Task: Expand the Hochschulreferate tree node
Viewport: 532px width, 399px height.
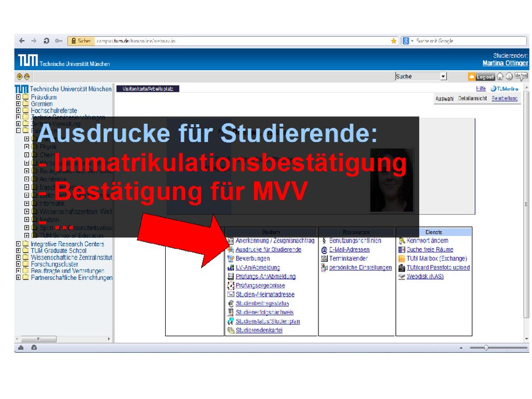Action: (x=18, y=110)
